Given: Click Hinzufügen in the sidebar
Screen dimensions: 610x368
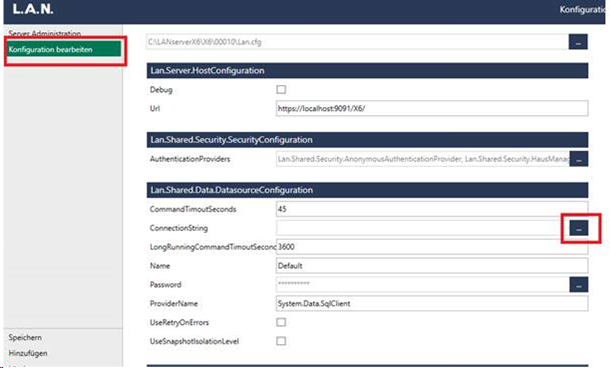Looking at the screenshot, I should pos(28,353).
